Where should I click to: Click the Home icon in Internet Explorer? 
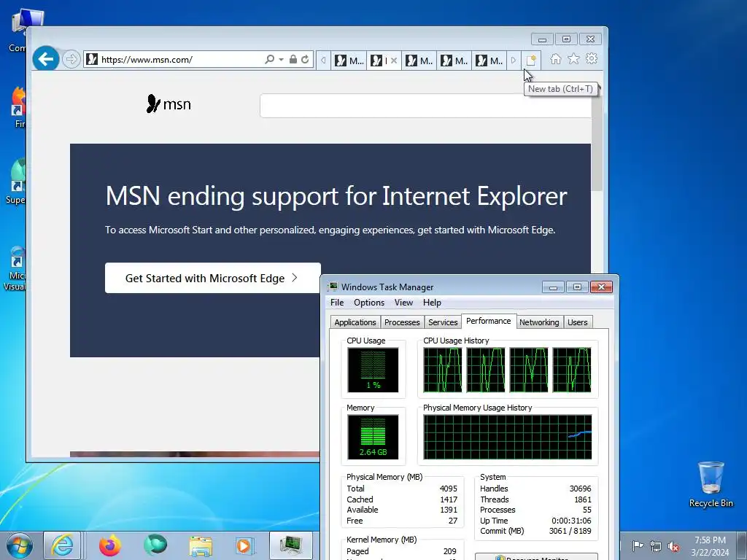point(555,59)
